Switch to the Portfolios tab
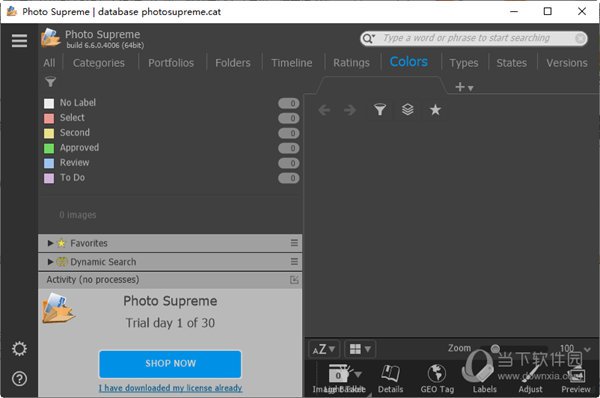Viewport: 600px width, 398px height. coord(171,63)
